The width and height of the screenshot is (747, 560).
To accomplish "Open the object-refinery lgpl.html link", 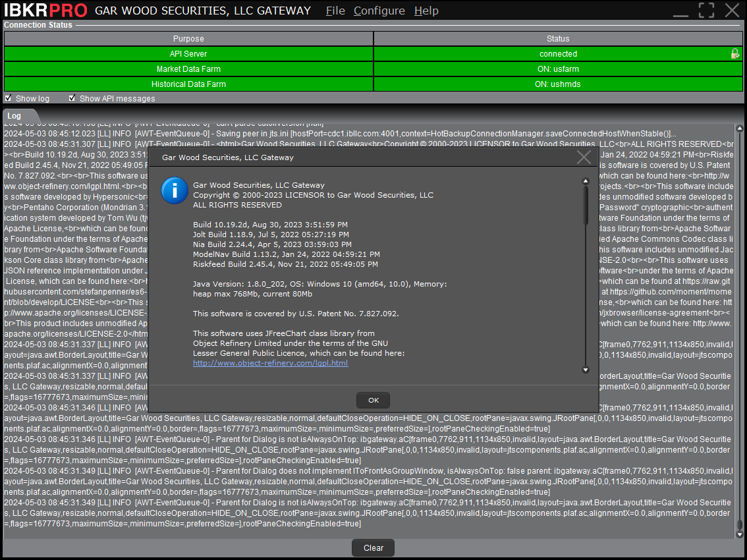I will pos(270,363).
